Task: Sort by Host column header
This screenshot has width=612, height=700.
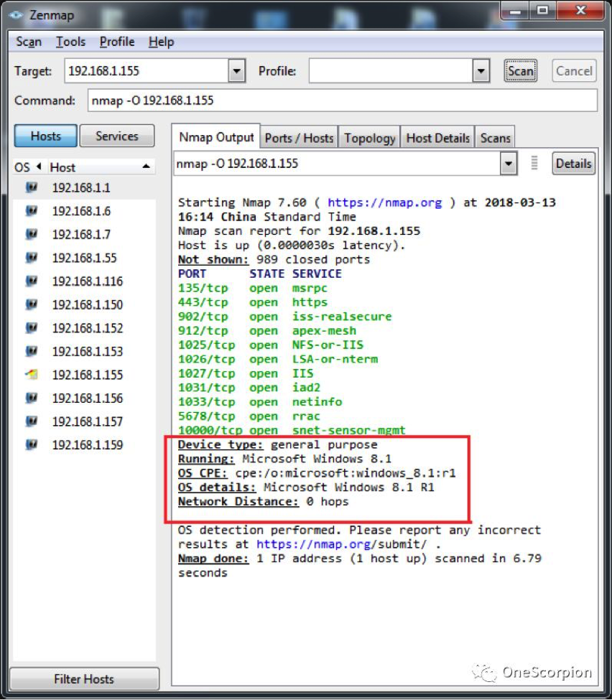Action: click(101, 167)
